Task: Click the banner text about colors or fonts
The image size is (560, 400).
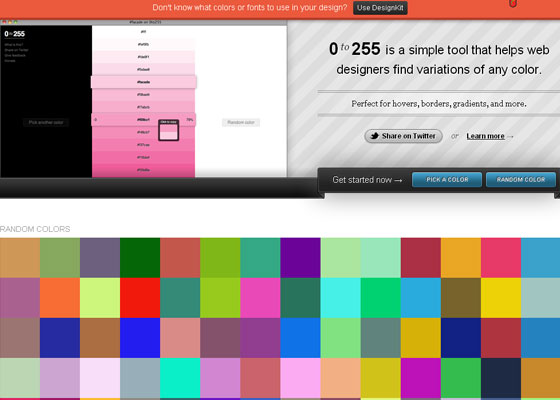Action: point(250,8)
